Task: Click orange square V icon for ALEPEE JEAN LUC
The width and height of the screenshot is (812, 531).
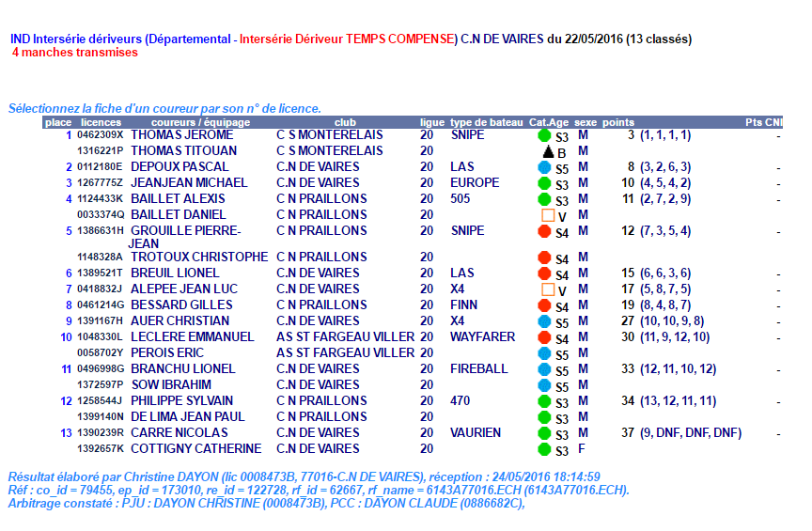Action: click(x=548, y=289)
